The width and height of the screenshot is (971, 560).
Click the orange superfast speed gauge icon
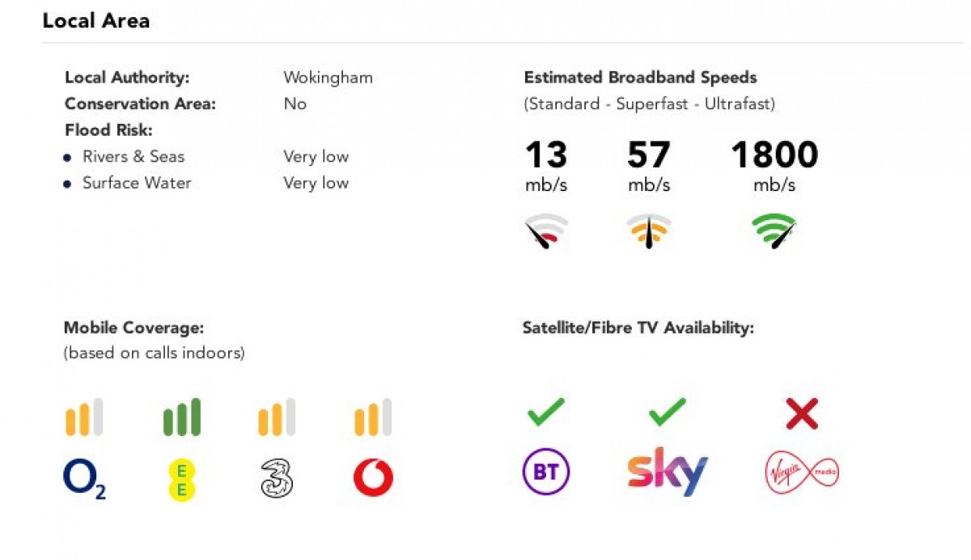tap(649, 231)
